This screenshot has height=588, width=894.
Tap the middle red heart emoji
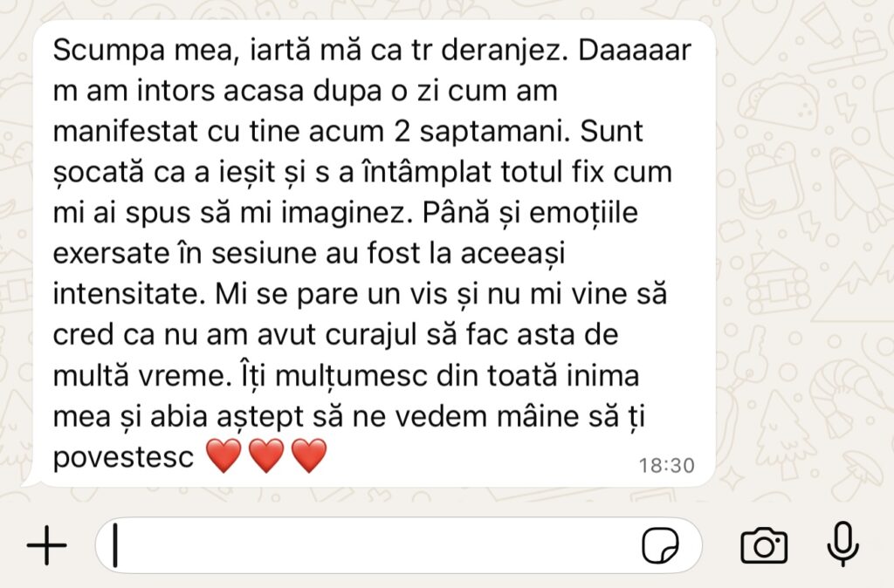click(x=266, y=455)
